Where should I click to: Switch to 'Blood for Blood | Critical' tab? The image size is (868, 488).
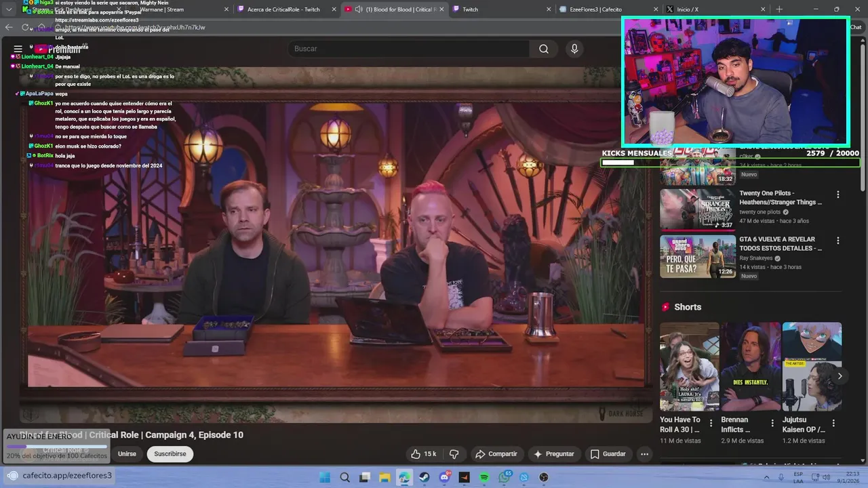393,9
